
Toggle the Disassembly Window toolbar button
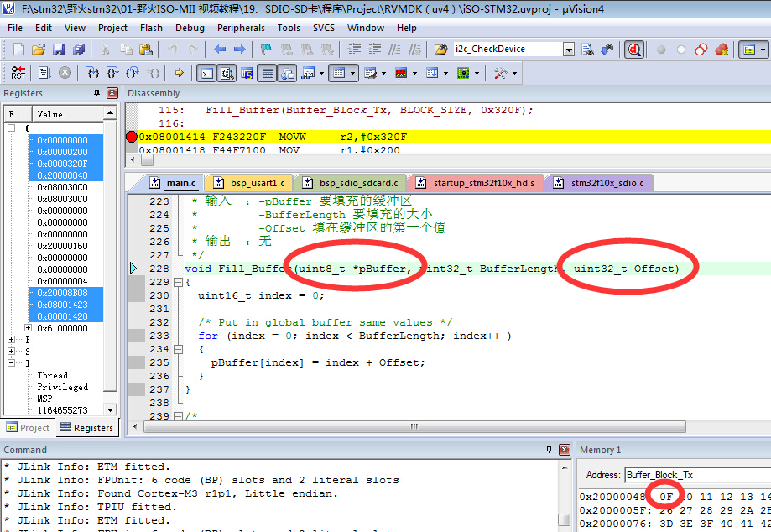point(227,73)
